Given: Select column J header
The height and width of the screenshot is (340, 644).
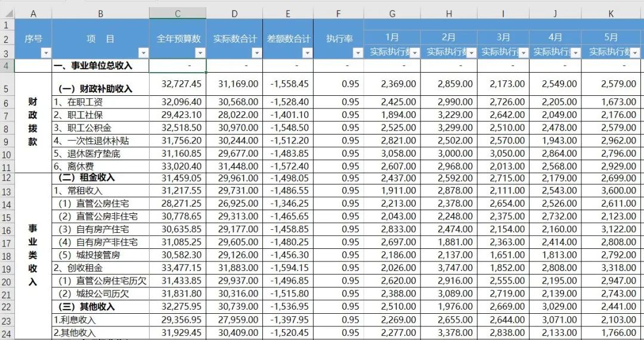Looking at the screenshot, I should coord(555,14).
